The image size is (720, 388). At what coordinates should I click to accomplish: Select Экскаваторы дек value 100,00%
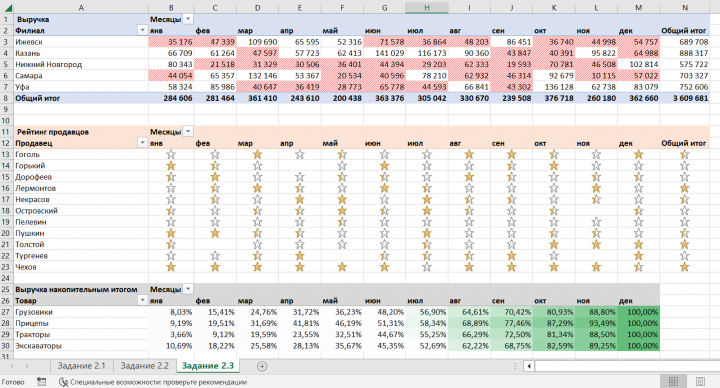point(639,346)
